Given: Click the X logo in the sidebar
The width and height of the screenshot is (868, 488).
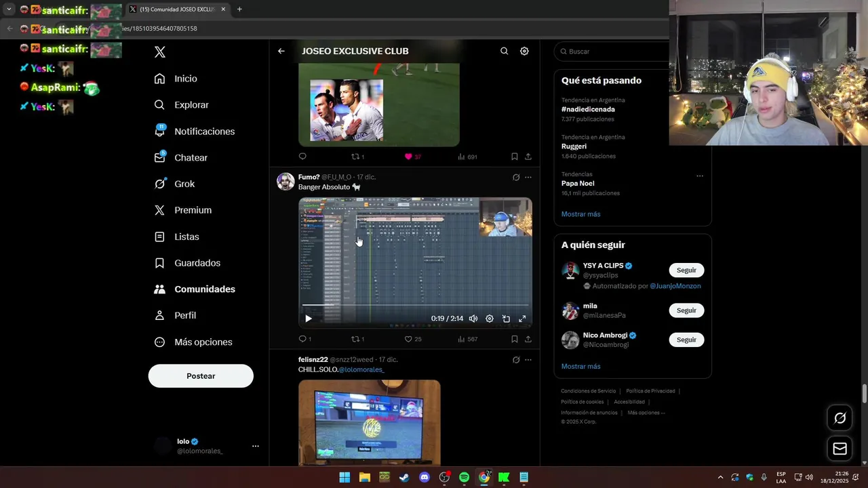Looking at the screenshot, I should (x=160, y=52).
